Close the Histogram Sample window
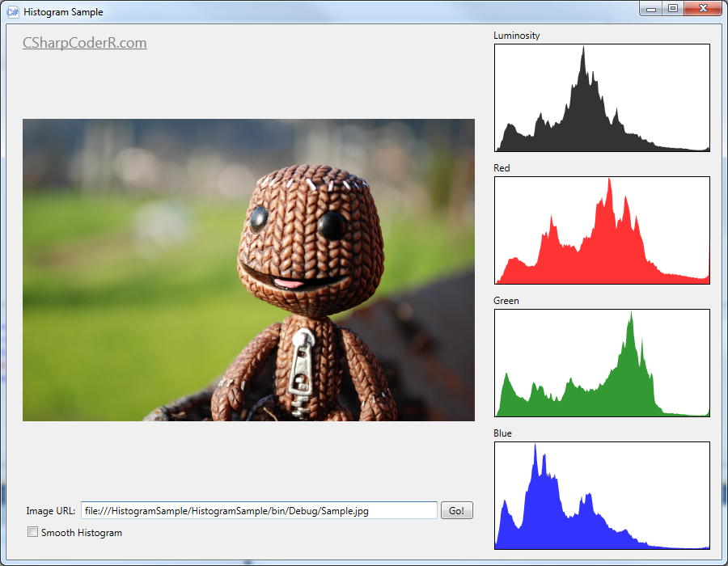This screenshot has height=566, width=728. coord(703,9)
